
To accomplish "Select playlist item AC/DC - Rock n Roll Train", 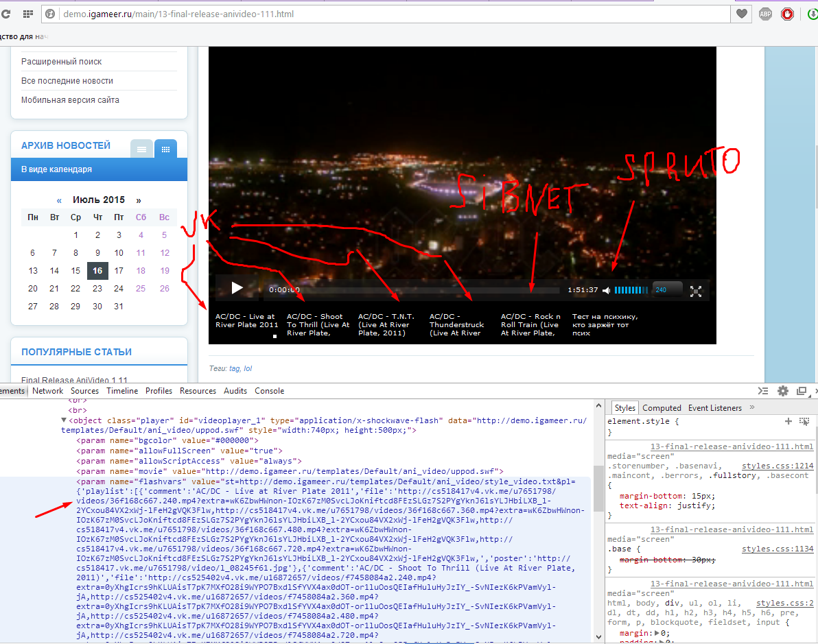I will pyautogui.click(x=530, y=324).
